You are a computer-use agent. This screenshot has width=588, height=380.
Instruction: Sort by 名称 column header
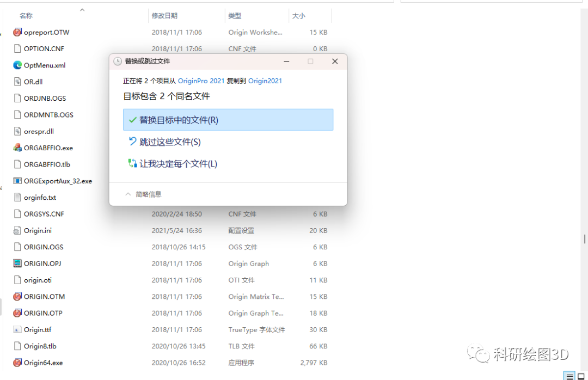pyautogui.click(x=26, y=16)
